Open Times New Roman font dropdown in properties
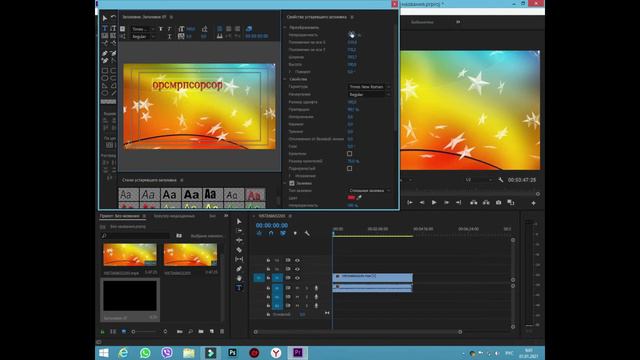This screenshot has height=360, width=640. pos(369,87)
